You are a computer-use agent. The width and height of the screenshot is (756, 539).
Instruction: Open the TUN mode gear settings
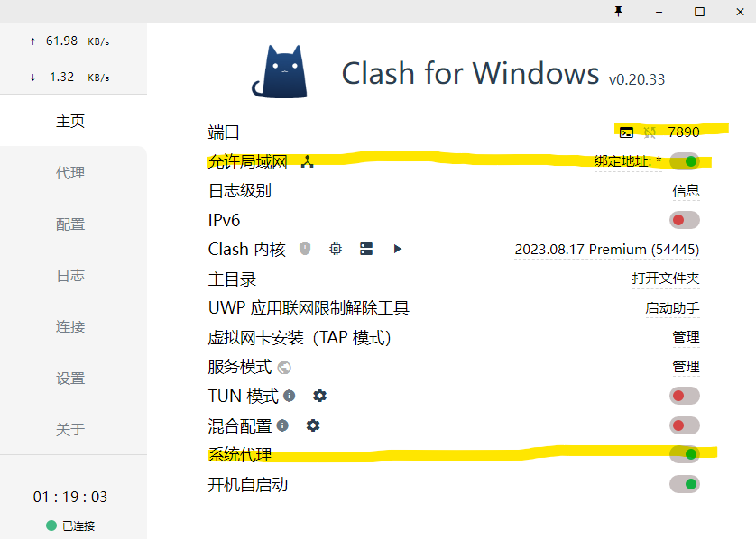point(319,396)
